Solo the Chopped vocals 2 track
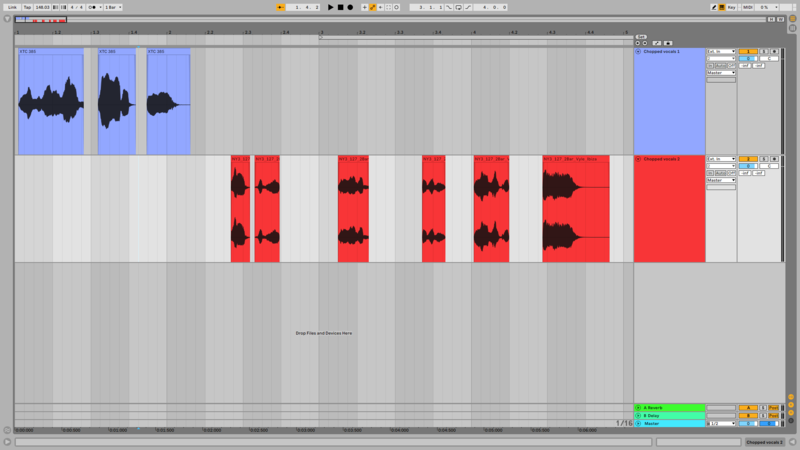This screenshot has width=800, height=450. click(x=764, y=159)
